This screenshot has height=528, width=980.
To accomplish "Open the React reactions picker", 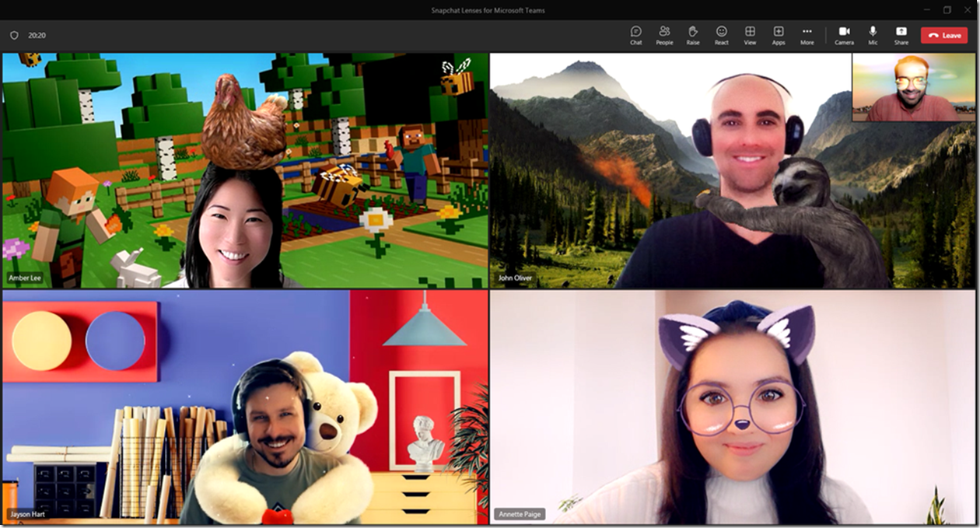I will point(721,35).
